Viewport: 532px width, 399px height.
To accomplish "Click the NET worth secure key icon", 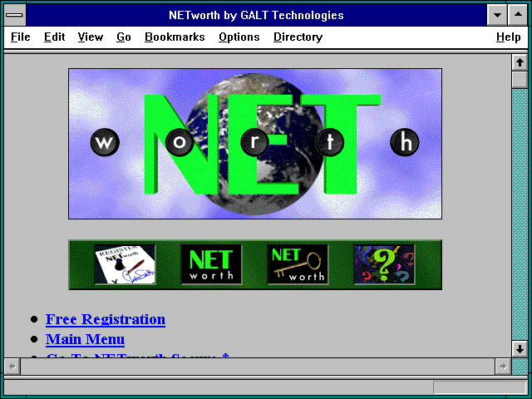I will pyautogui.click(x=298, y=264).
